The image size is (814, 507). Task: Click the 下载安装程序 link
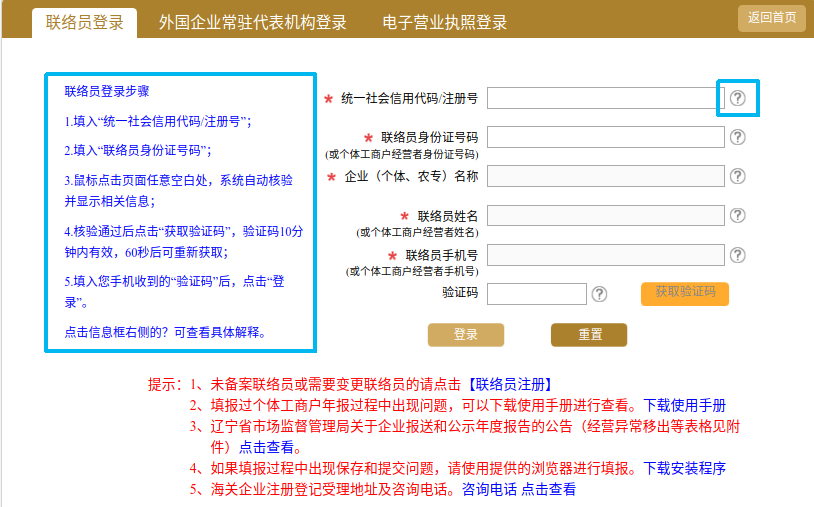(x=684, y=468)
